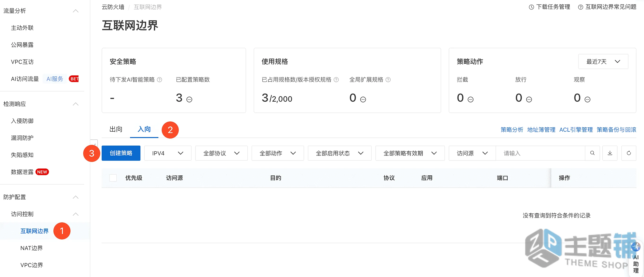Image resolution: width=644 pixels, height=277 pixels.
Task: Switch to the 入向 tab
Action: pos(144,129)
